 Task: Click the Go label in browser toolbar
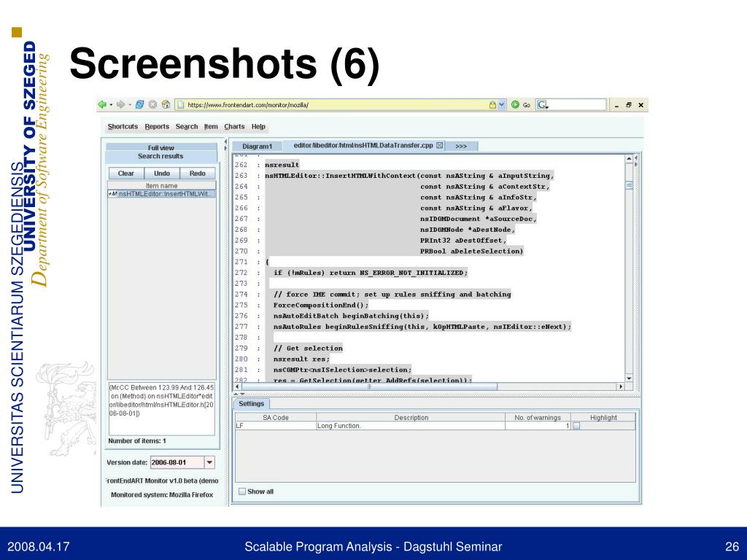(x=527, y=105)
